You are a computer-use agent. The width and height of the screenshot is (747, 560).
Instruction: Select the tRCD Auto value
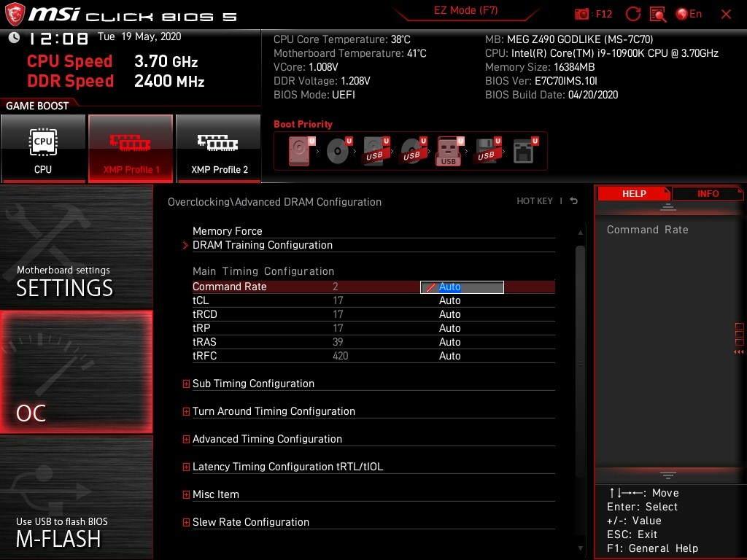click(x=449, y=314)
